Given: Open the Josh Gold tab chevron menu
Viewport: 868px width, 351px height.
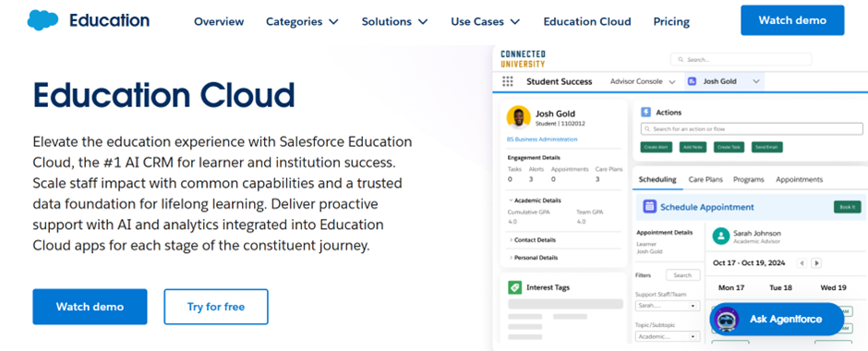Looking at the screenshot, I should (756, 81).
